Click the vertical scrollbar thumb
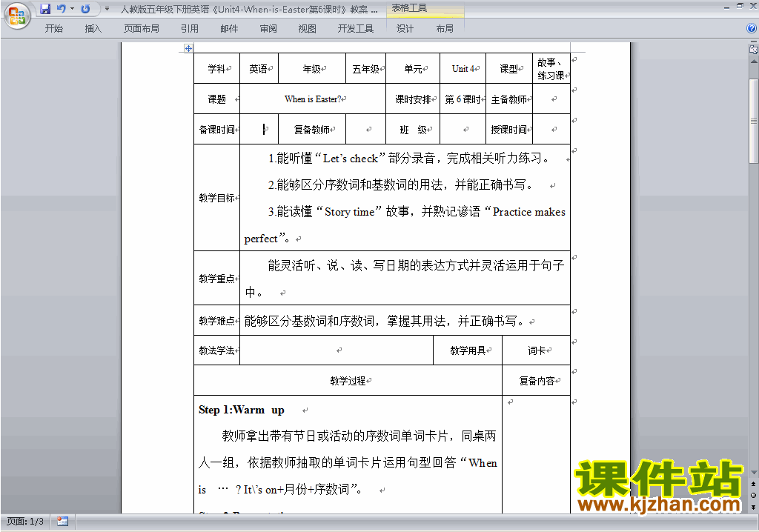 pos(753,121)
